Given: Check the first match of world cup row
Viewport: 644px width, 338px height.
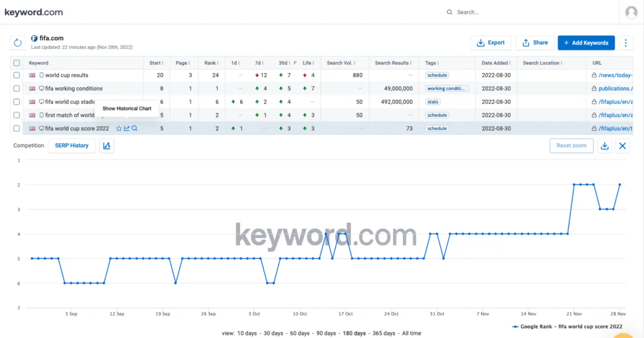Looking at the screenshot, I should coord(16,115).
